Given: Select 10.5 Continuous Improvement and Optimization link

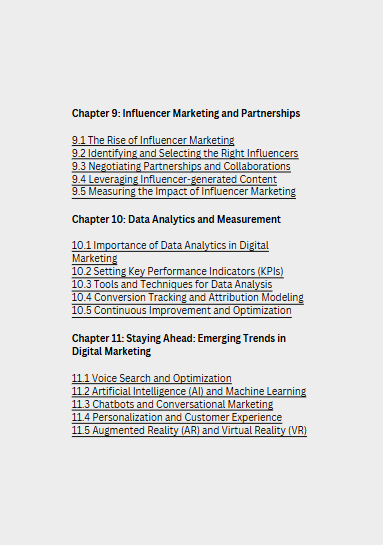Looking at the screenshot, I should [x=181, y=310].
